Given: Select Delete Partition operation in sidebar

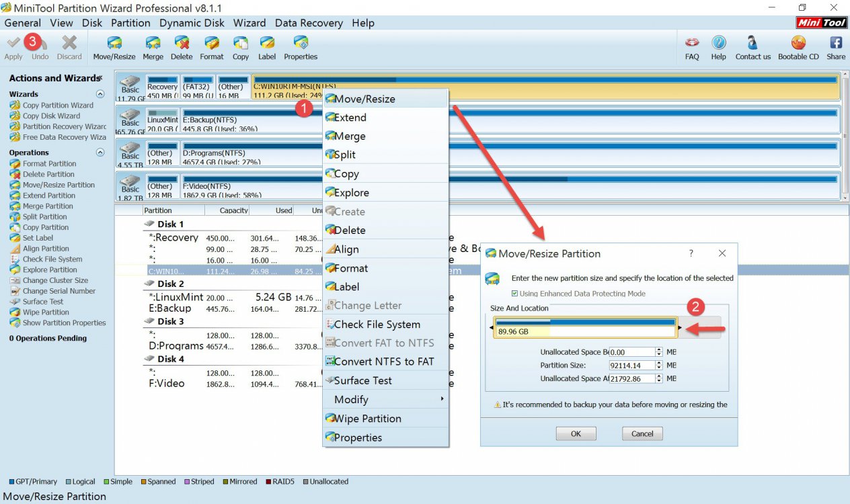Looking at the screenshot, I should pos(42,174).
